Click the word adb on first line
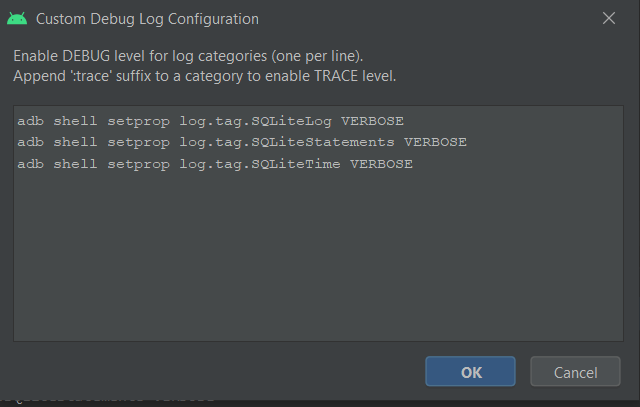640x407 pixels. point(30,120)
